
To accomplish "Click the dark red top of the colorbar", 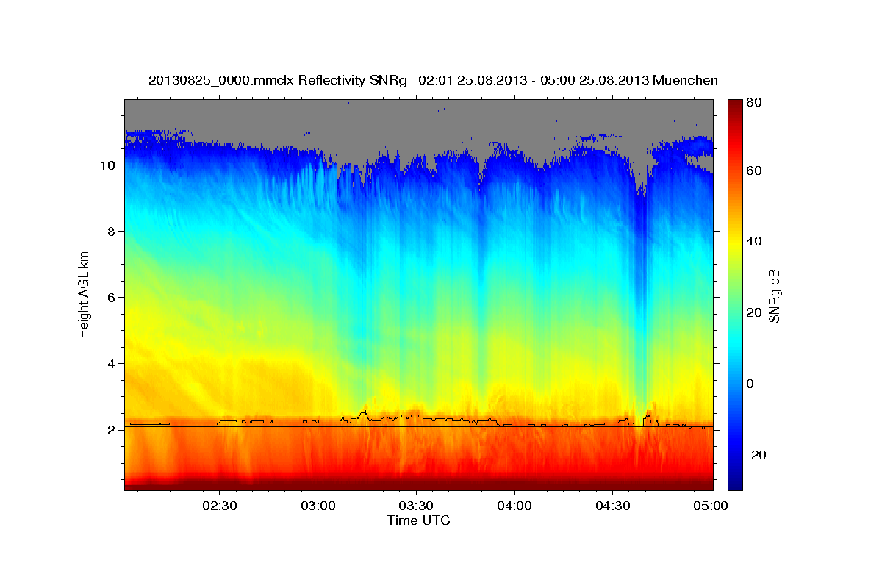I will [x=735, y=107].
